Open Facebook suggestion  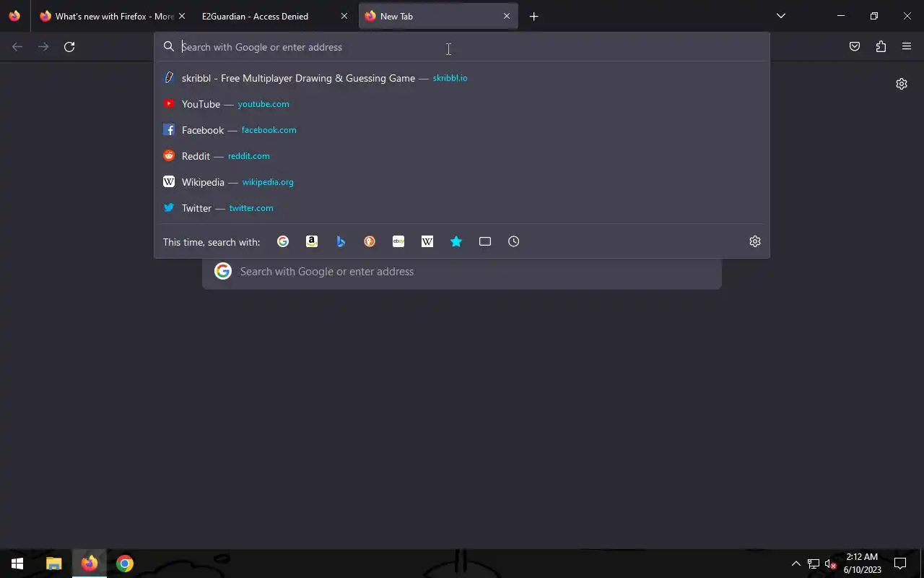pos(462,130)
